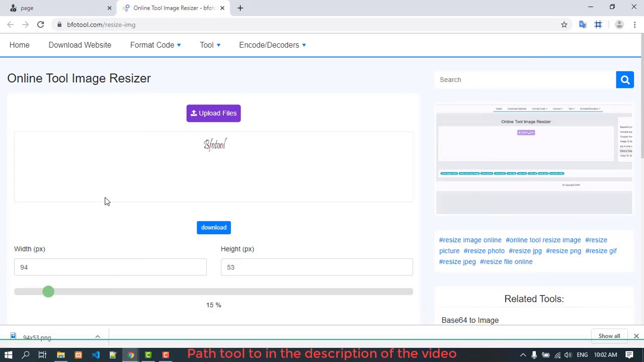
Task: Follow the #resize gif tag
Action: point(601,251)
